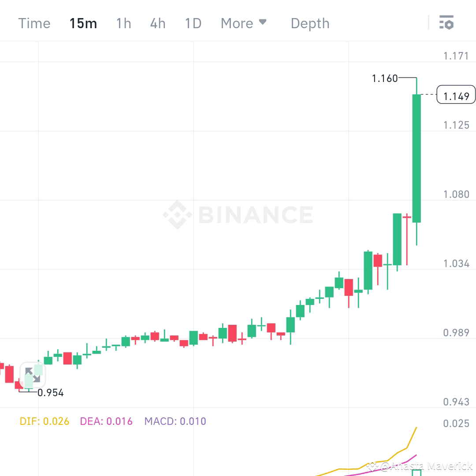The image size is (476, 476).
Task: Open the Depth view tab
Action: click(x=309, y=23)
